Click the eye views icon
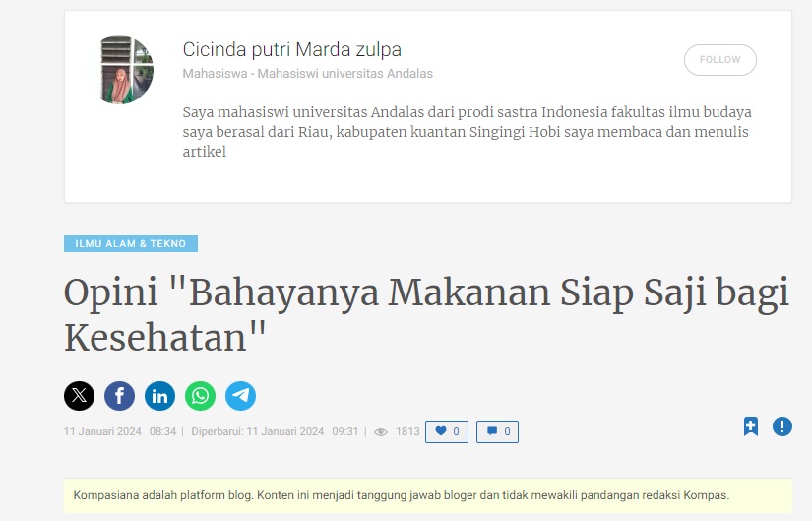Viewport: 812px width, 521px height. pyautogui.click(x=381, y=432)
